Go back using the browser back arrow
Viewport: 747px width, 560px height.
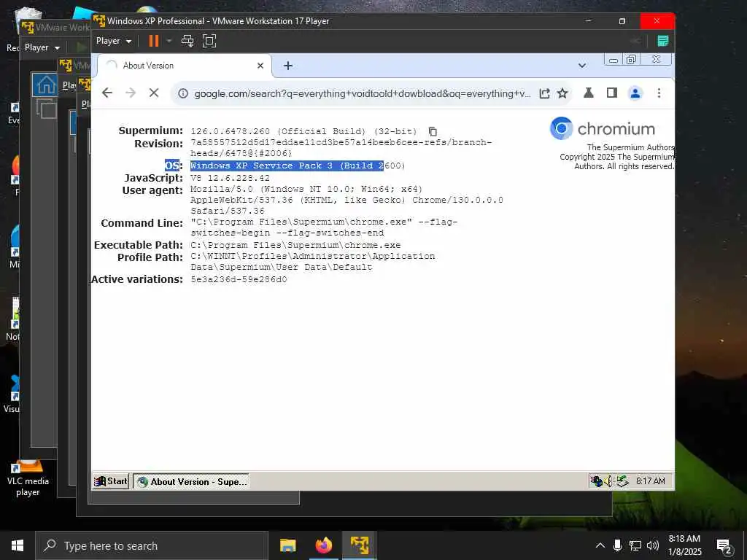(x=107, y=93)
